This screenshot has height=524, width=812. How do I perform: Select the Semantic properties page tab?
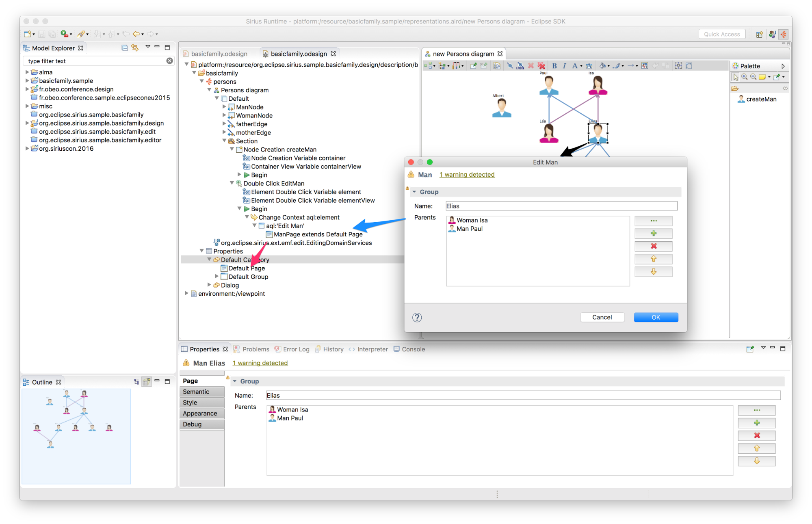(202, 392)
